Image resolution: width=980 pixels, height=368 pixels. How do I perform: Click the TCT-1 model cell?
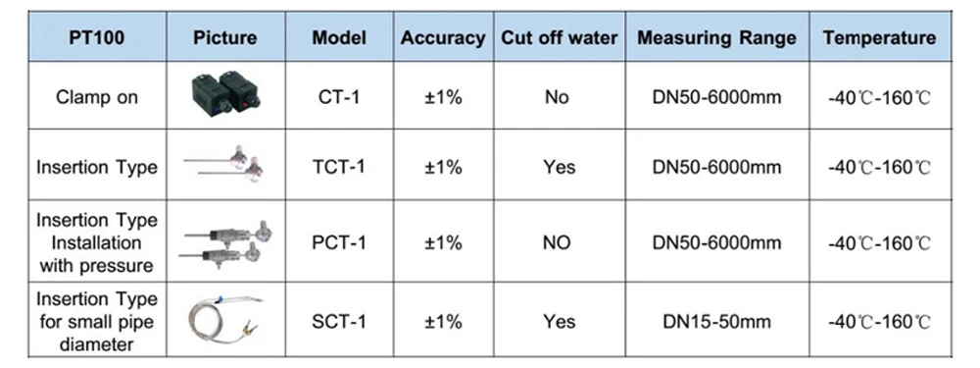[x=339, y=167]
